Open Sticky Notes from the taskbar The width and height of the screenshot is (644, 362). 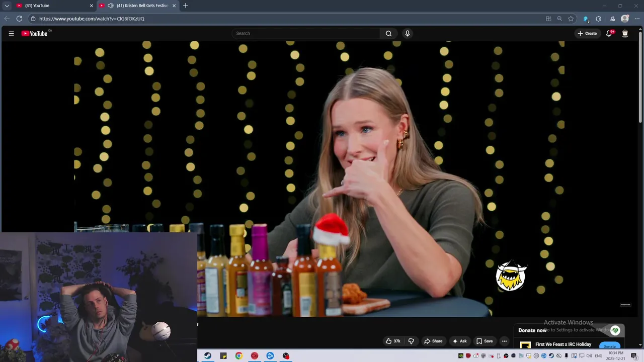(x=223, y=356)
